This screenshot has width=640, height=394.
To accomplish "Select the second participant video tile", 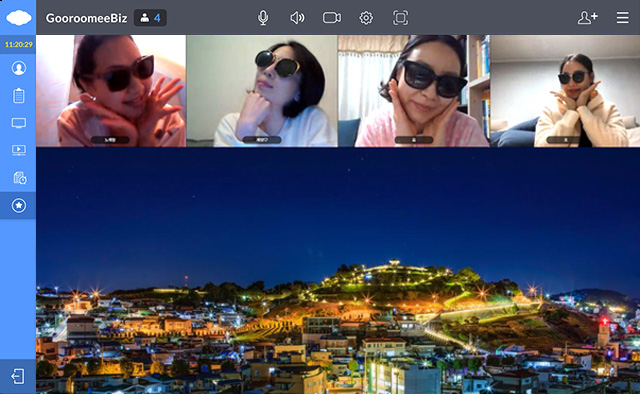I will pyautogui.click(x=262, y=91).
